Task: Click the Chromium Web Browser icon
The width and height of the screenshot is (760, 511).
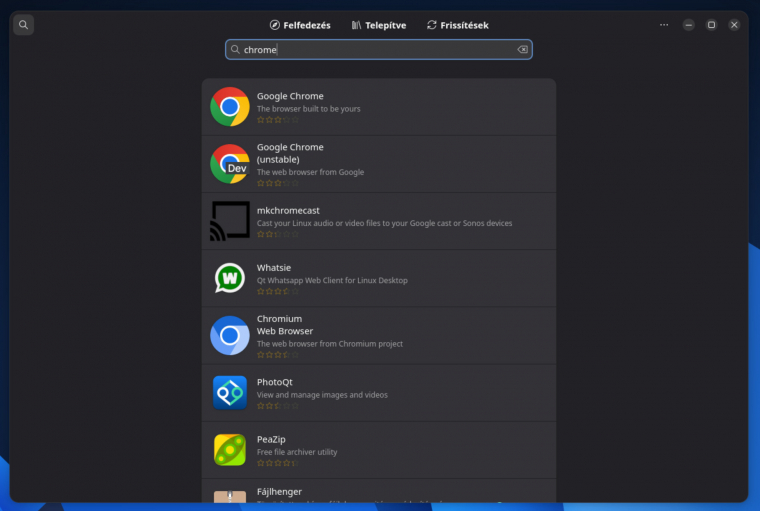Action: click(x=230, y=335)
